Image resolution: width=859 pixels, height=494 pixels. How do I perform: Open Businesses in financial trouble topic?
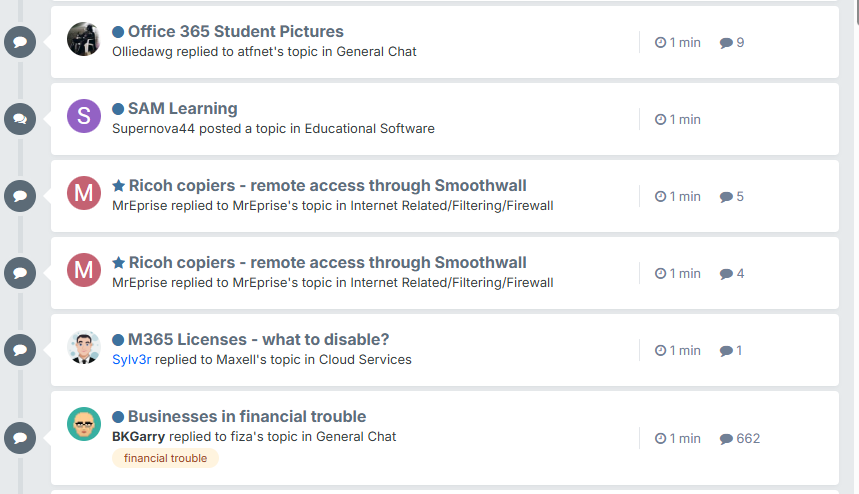[247, 416]
